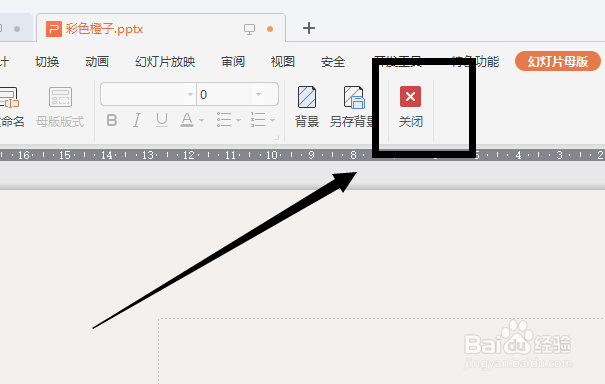This screenshot has width=605, height=384.
Task: Open the 切换 transitions tab
Action: pyautogui.click(x=47, y=62)
